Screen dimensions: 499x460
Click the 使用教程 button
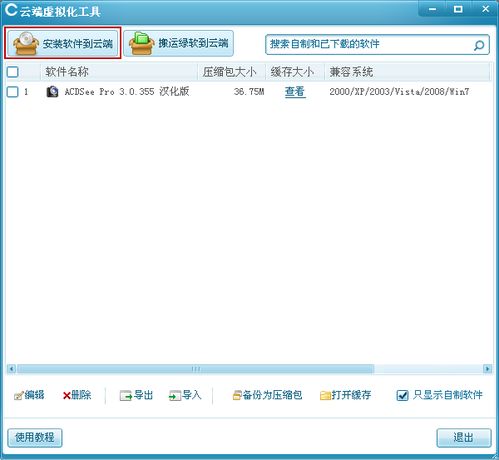[x=35, y=437]
